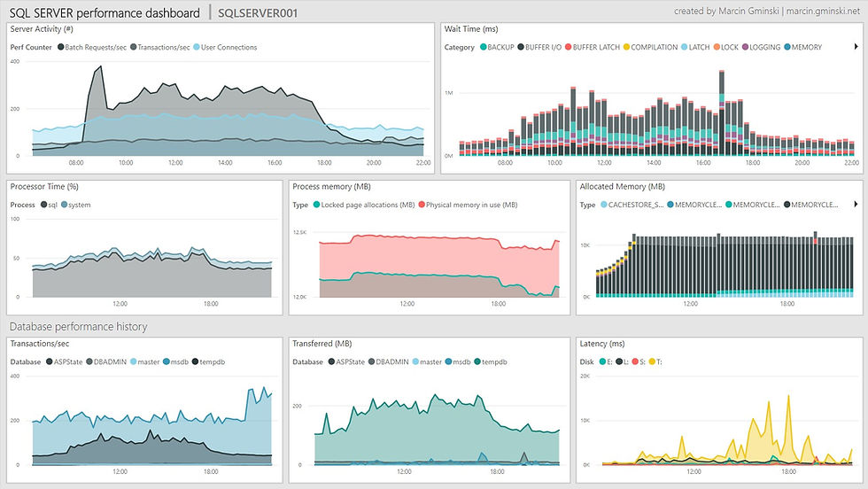
Task: Click the Server Activity (#) chart title
Action: click(x=42, y=29)
